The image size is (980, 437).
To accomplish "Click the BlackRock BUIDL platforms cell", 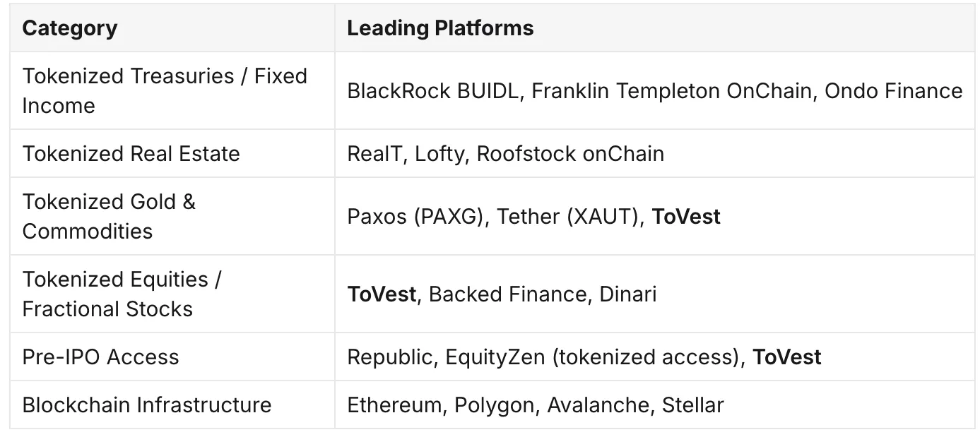I will click(655, 90).
